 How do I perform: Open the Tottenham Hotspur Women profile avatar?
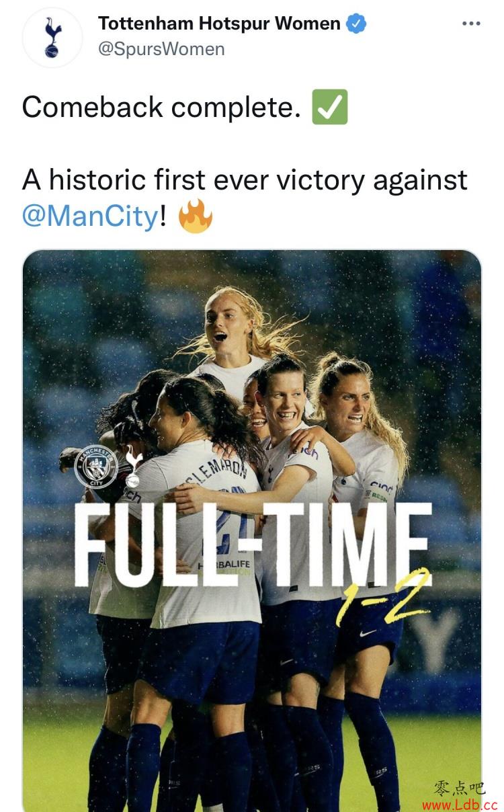tap(52, 38)
